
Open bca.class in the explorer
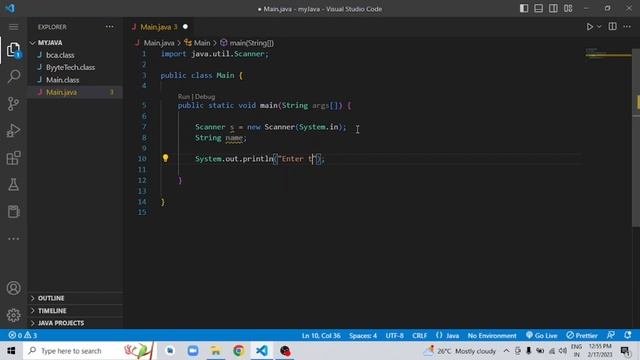(x=75, y=55)
